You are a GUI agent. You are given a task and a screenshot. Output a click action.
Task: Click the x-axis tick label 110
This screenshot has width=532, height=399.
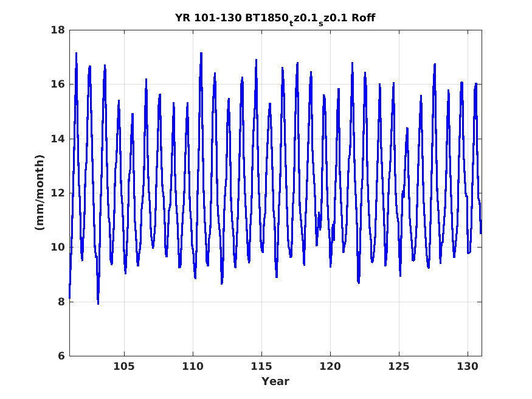pos(193,366)
